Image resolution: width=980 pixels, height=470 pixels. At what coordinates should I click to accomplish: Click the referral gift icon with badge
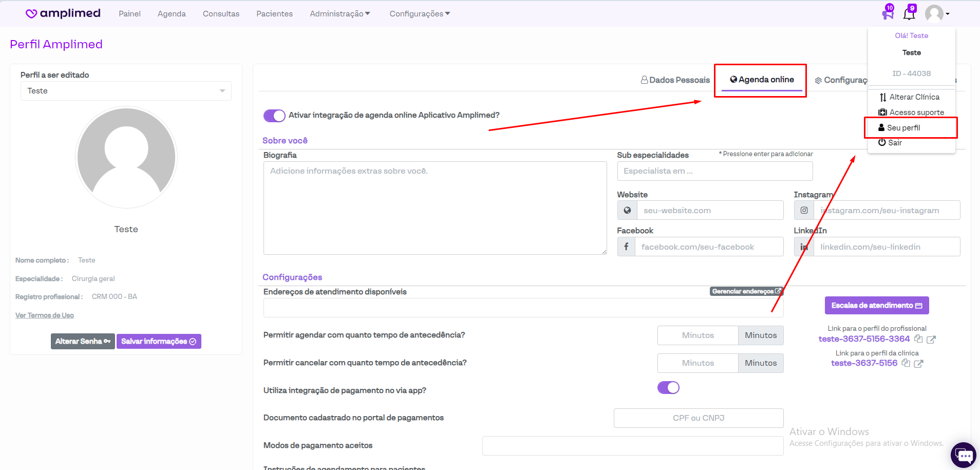(x=888, y=13)
